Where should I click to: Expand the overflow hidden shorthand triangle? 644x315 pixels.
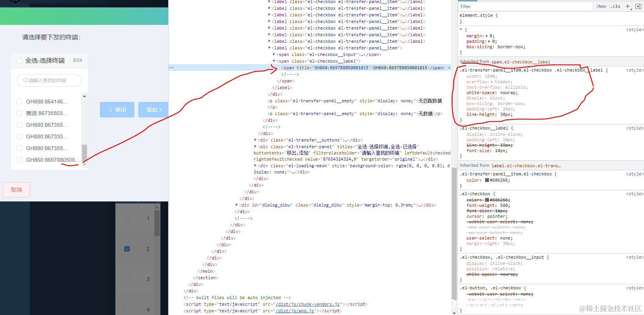tap(492, 82)
